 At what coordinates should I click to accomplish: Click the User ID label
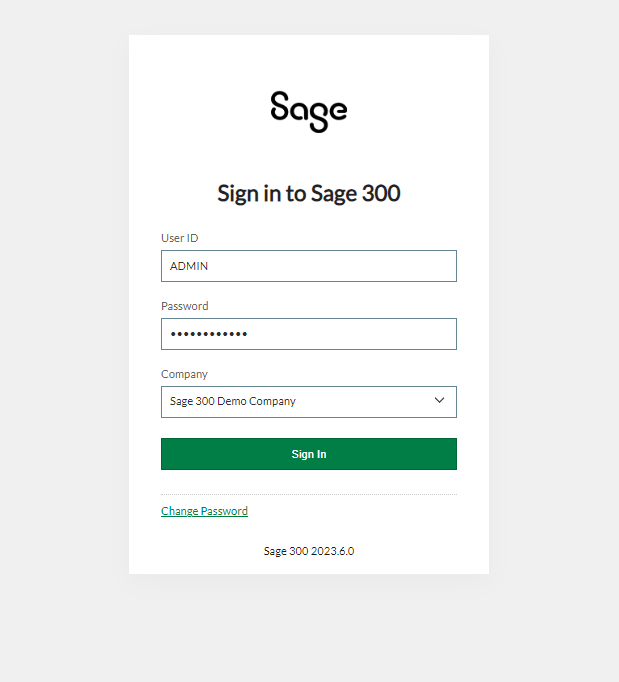tap(180, 238)
